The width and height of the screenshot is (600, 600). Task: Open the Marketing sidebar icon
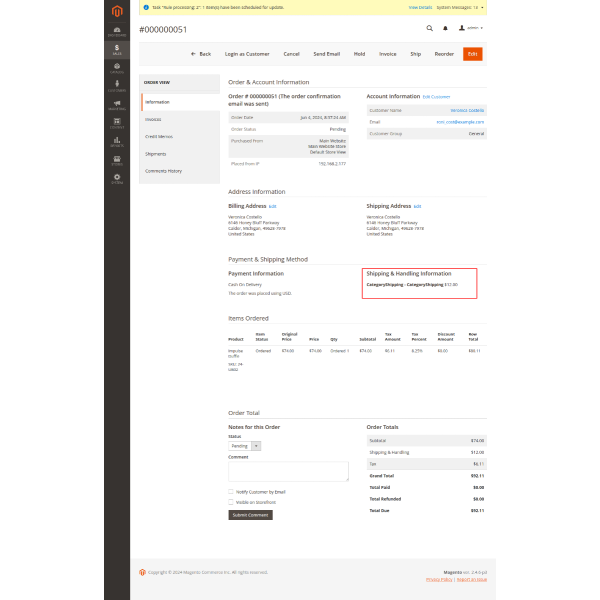coord(117,104)
